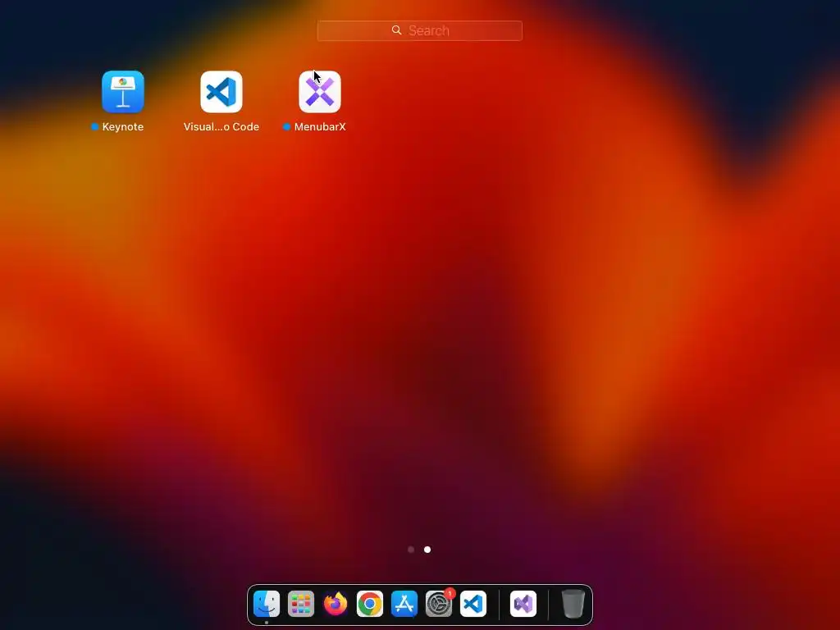This screenshot has width=840, height=630.
Task: Click the magnifier icon in Search field
Action: 396,30
